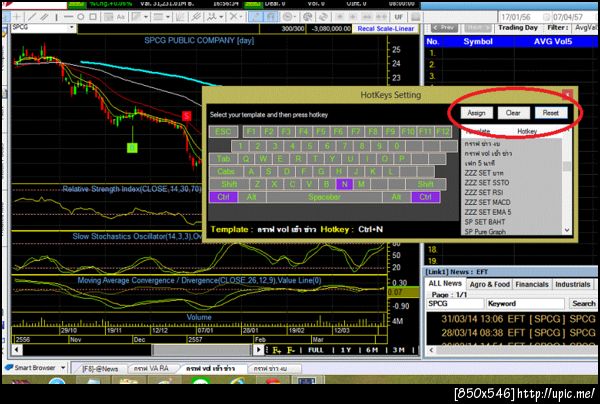
Task: Click the number 1 key on hotkey keyboard
Action: (x=240, y=146)
